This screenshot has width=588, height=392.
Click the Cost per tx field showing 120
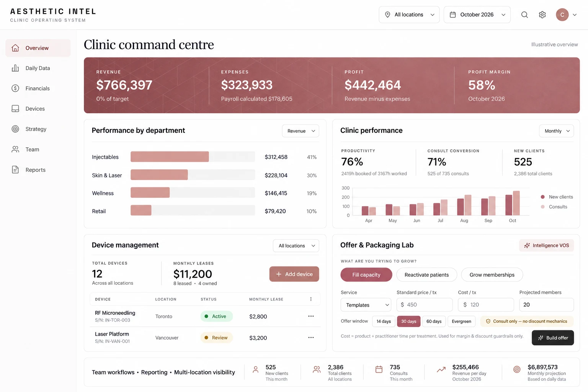(x=486, y=305)
